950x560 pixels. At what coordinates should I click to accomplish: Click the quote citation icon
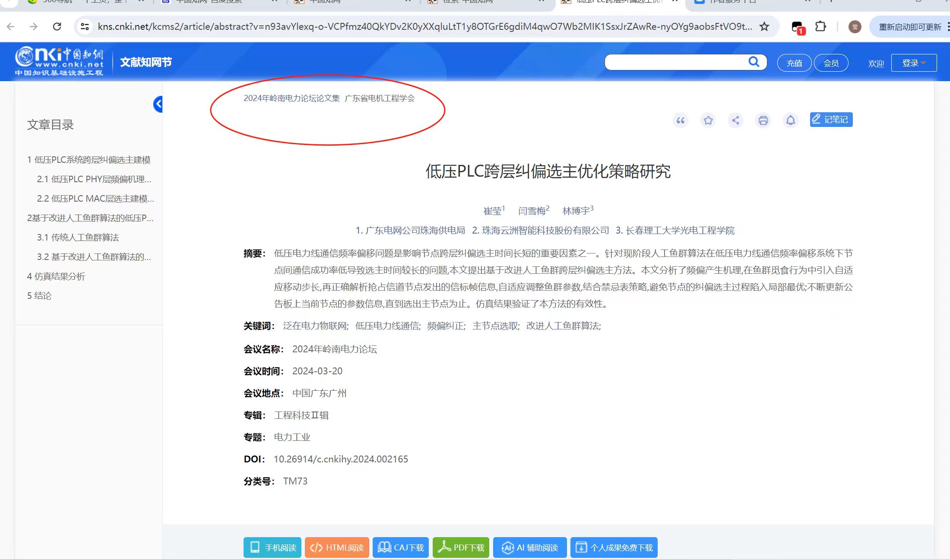click(x=681, y=120)
